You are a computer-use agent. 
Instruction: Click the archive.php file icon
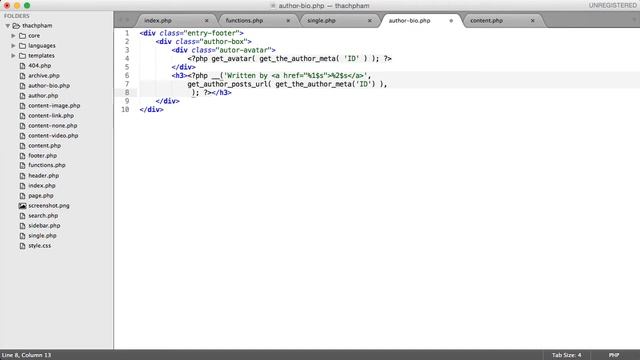point(22,76)
